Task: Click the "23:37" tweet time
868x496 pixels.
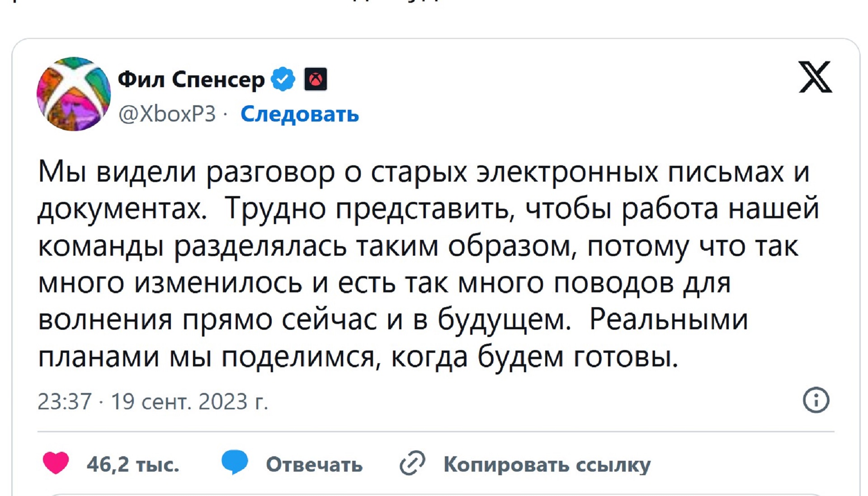Action: [x=65, y=402]
